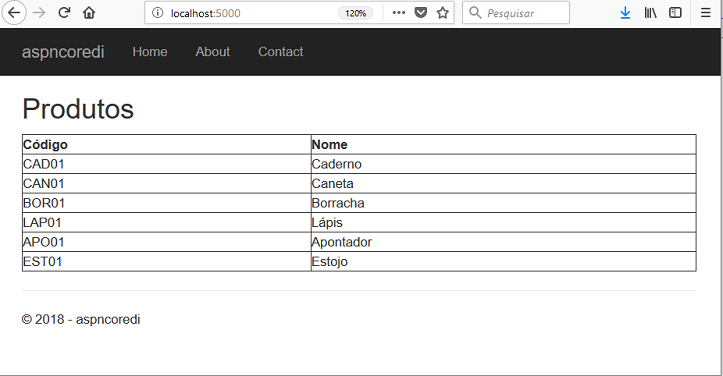Open the library bookshelf icon

coord(651,13)
